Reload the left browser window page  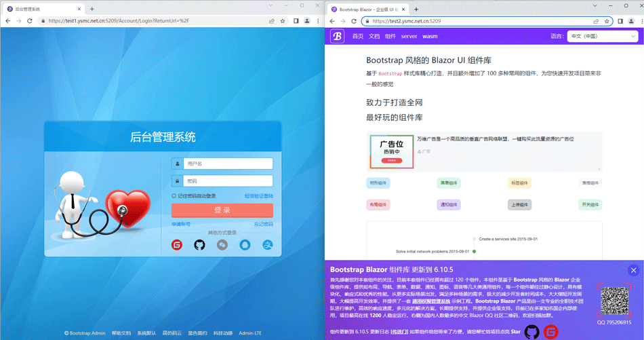pyautogui.click(x=30, y=20)
